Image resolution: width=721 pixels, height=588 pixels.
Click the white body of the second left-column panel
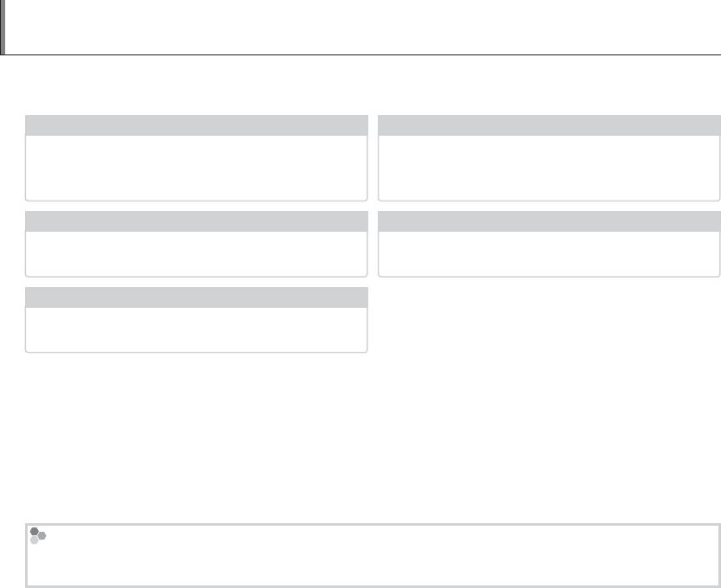196,253
